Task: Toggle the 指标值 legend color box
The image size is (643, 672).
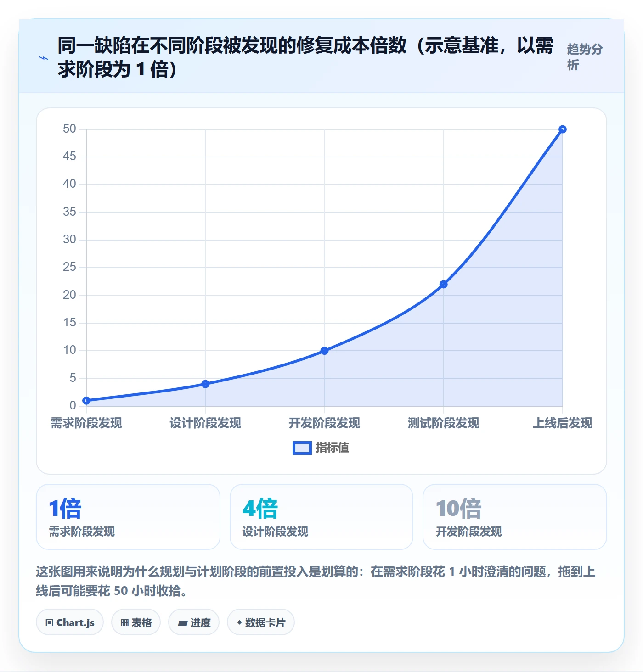Action: pyautogui.click(x=302, y=448)
